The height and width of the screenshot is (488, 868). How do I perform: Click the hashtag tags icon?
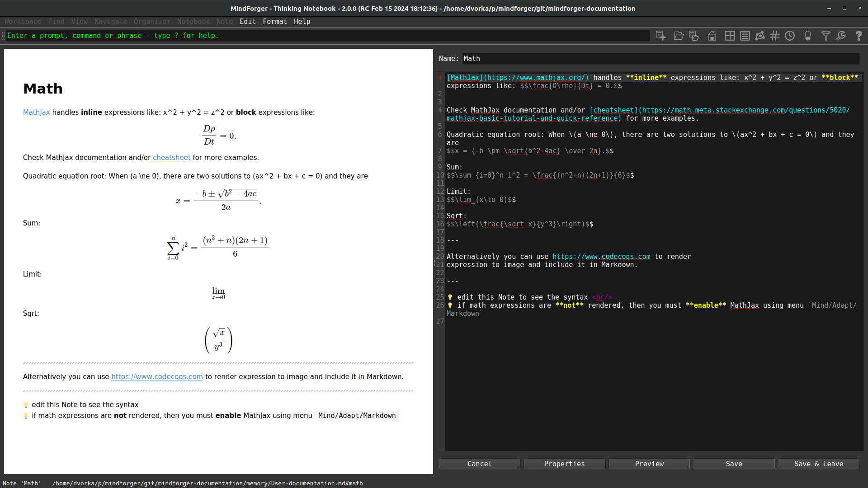[775, 36]
